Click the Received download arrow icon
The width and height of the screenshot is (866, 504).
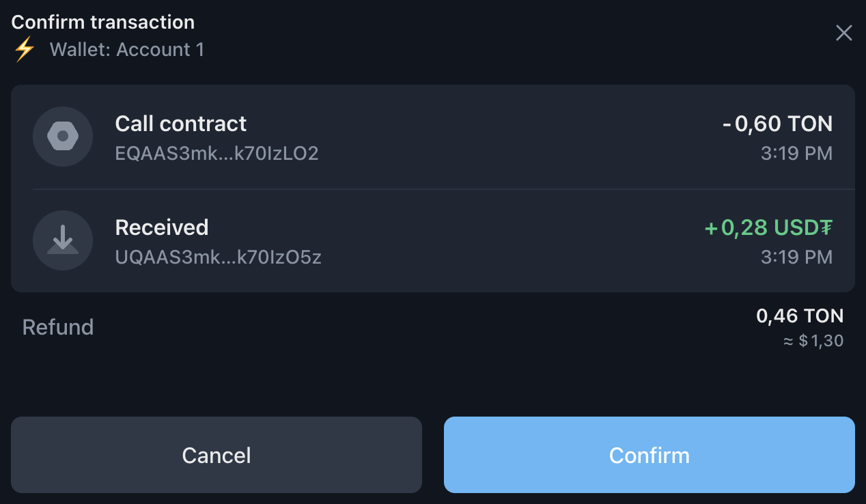click(x=63, y=240)
